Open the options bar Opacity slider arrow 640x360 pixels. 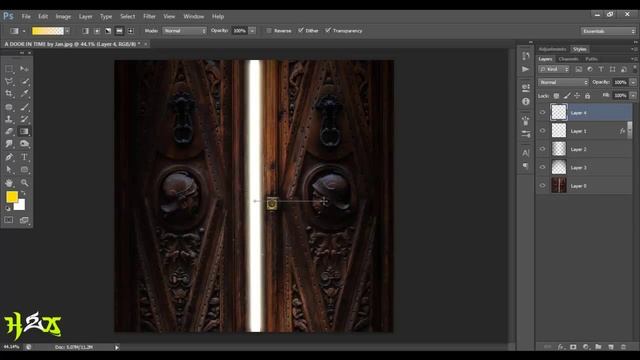coord(252,31)
